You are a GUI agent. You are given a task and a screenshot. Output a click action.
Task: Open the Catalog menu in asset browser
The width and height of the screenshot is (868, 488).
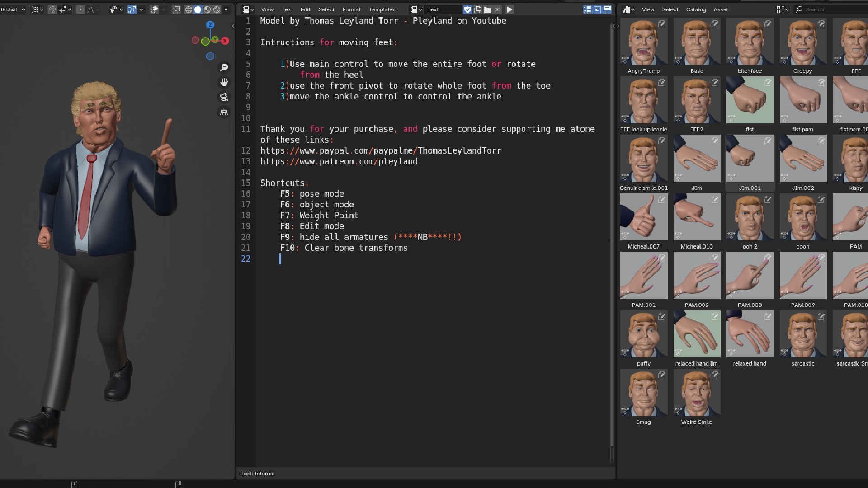pos(696,9)
